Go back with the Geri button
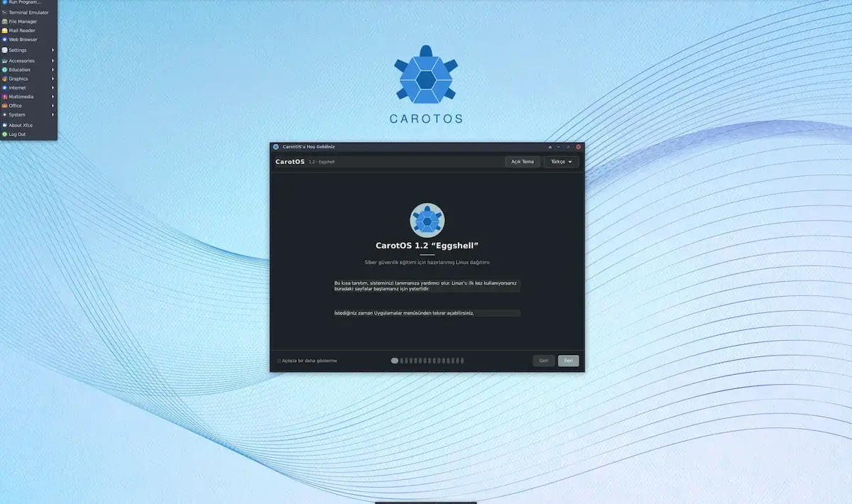The height and width of the screenshot is (504, 852). [544, 361]
